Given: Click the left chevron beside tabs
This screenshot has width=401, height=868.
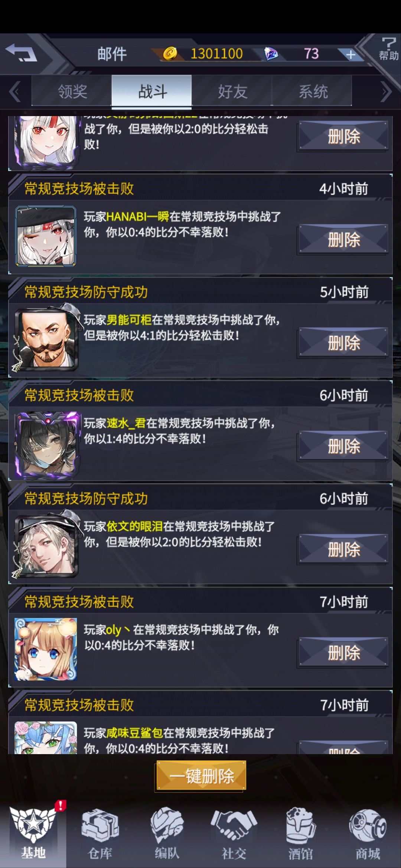Looking at the screenshot, I should (15, 92).
